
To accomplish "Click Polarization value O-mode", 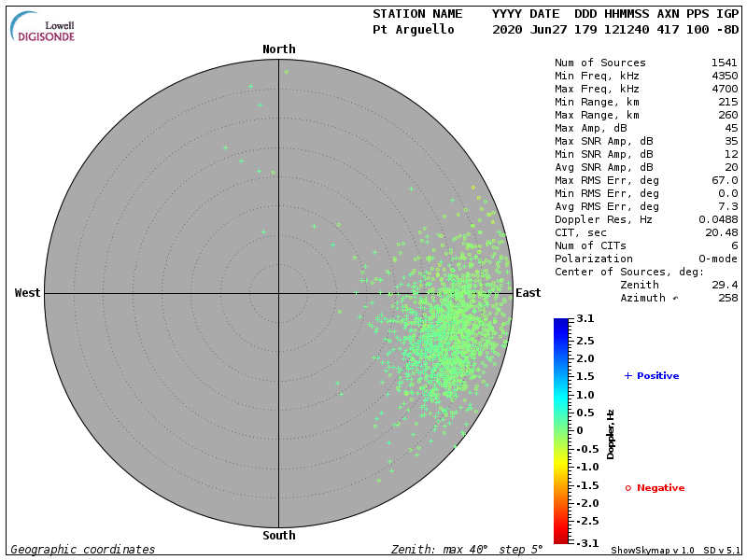I will click(718, 259).
